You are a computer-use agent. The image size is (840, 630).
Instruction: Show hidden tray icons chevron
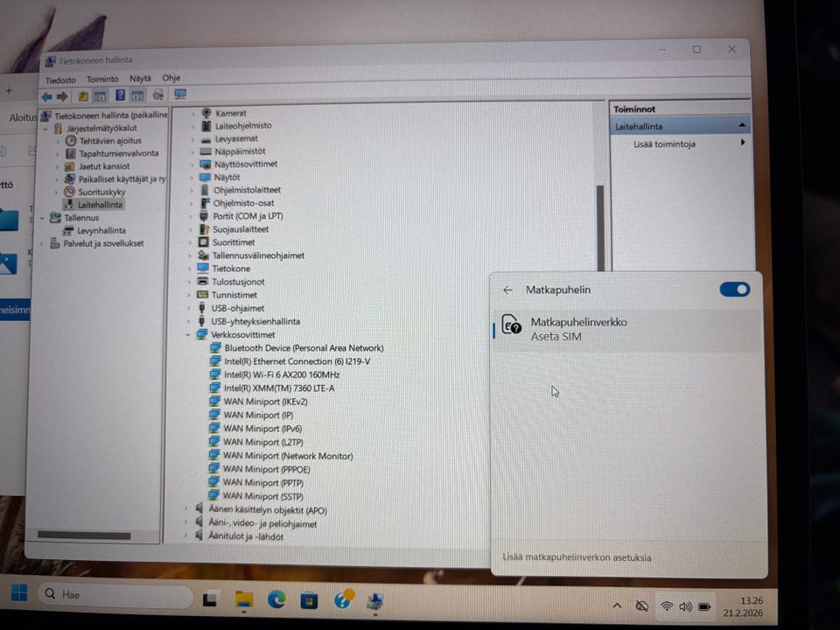coord(617,605)
